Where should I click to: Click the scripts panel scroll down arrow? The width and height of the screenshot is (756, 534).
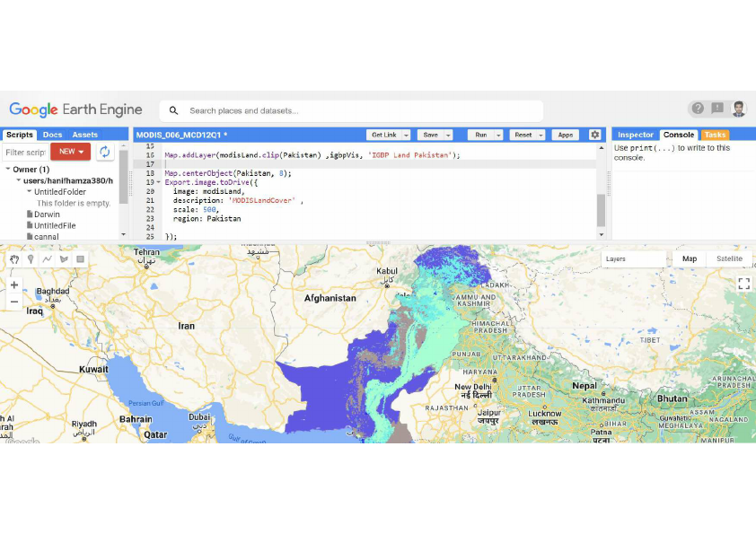tap(123, 234)
